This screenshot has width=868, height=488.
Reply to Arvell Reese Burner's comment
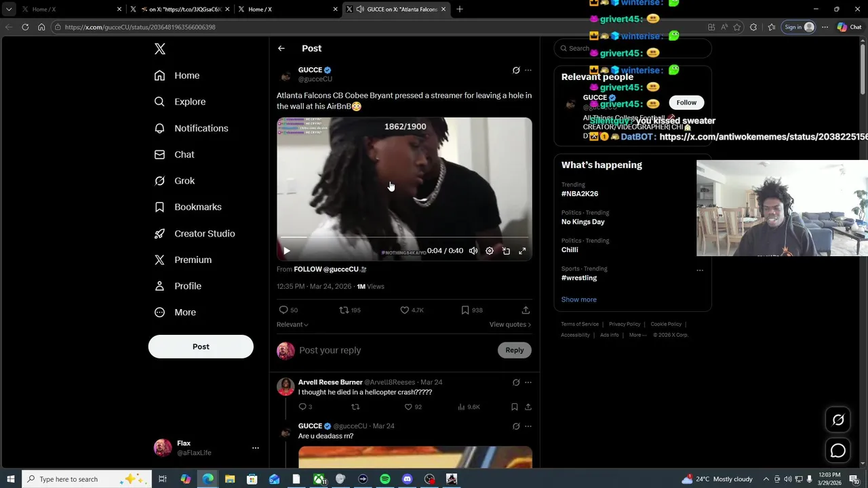302,407
